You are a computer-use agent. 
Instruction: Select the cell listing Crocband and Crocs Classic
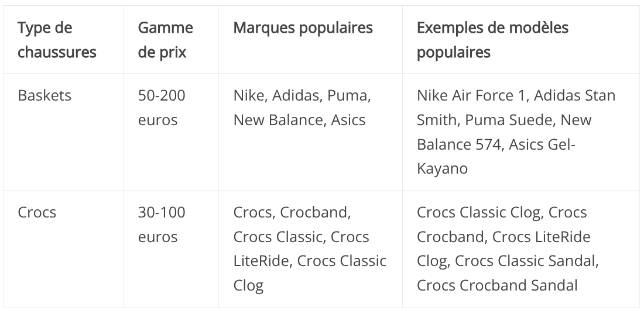pyautogui.click(x=310, y=248)
